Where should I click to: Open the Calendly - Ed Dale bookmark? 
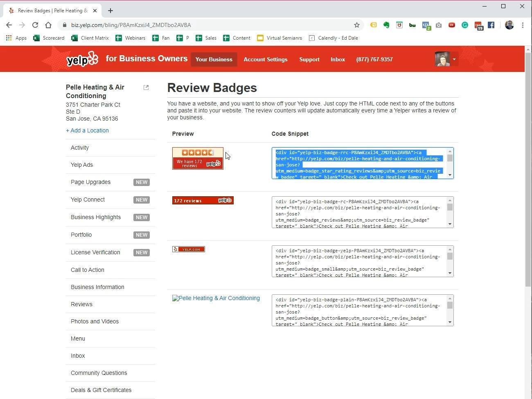[x=333, y=38]
